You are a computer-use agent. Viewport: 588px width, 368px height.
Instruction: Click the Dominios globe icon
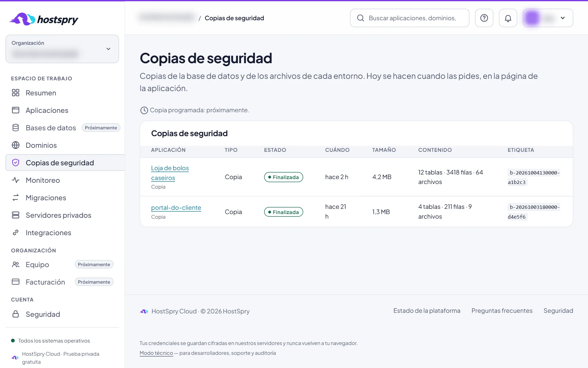(x=16, y=145)
